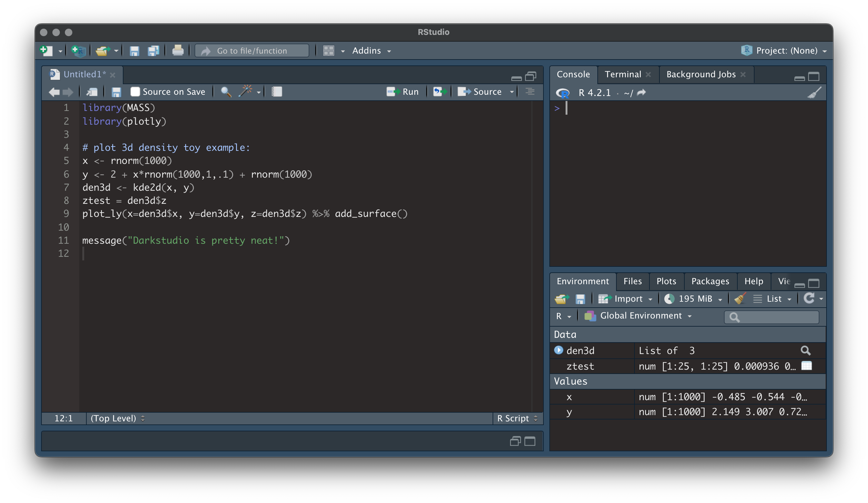Click the Open File folder icon
The image size is (868, 503).
(x=103, y=51)
